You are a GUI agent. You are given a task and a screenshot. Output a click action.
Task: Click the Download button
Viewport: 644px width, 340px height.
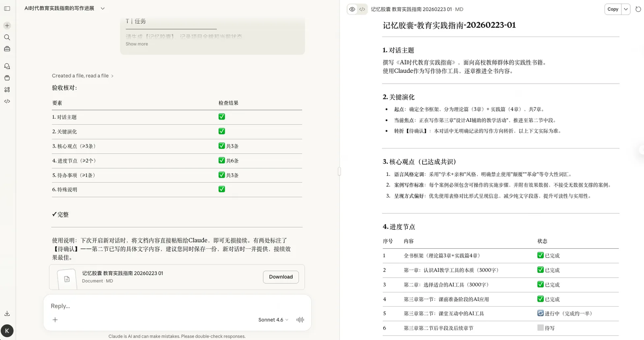[x=281, y=277]
